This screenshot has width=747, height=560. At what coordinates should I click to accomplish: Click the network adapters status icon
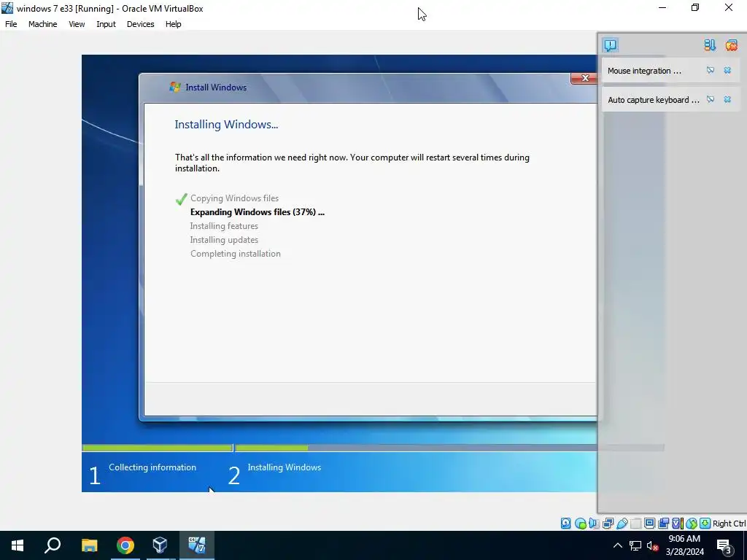pyautogui.click(x=608, y=524)
